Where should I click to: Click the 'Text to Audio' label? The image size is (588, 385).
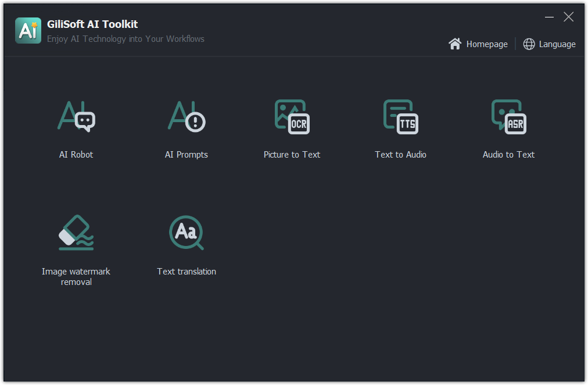[x=400, y=155]
